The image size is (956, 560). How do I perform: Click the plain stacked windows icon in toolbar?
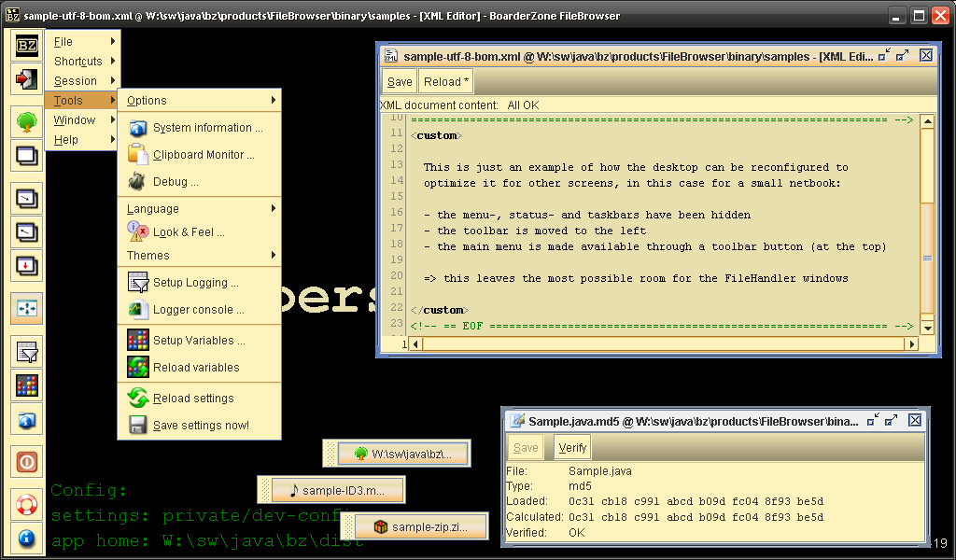point(26,157)
